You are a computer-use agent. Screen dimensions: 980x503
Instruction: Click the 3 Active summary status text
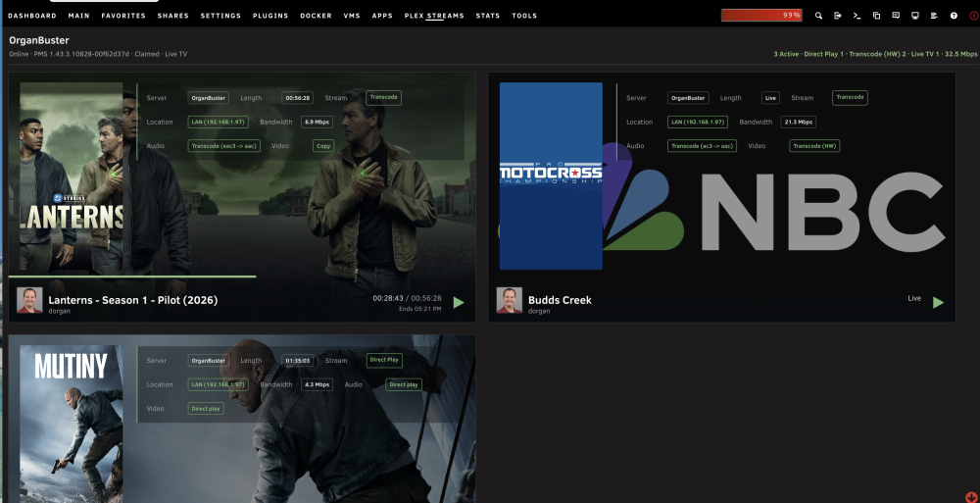[x=875, y=55]
